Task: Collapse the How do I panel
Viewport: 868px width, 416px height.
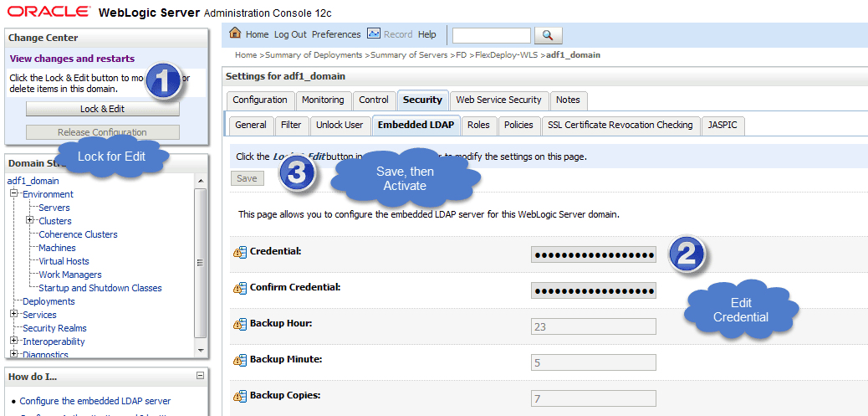Action: (200, 376)
